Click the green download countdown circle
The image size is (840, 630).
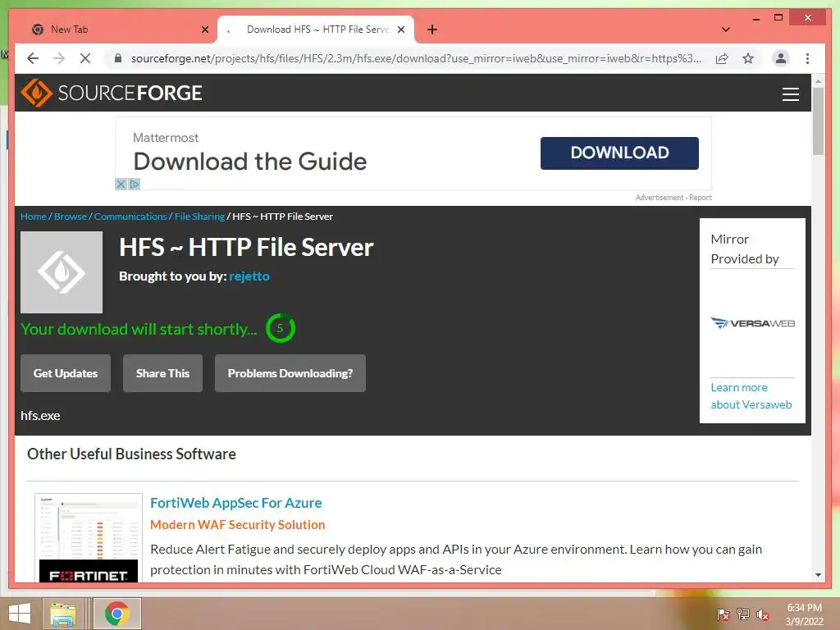[281, 328]
